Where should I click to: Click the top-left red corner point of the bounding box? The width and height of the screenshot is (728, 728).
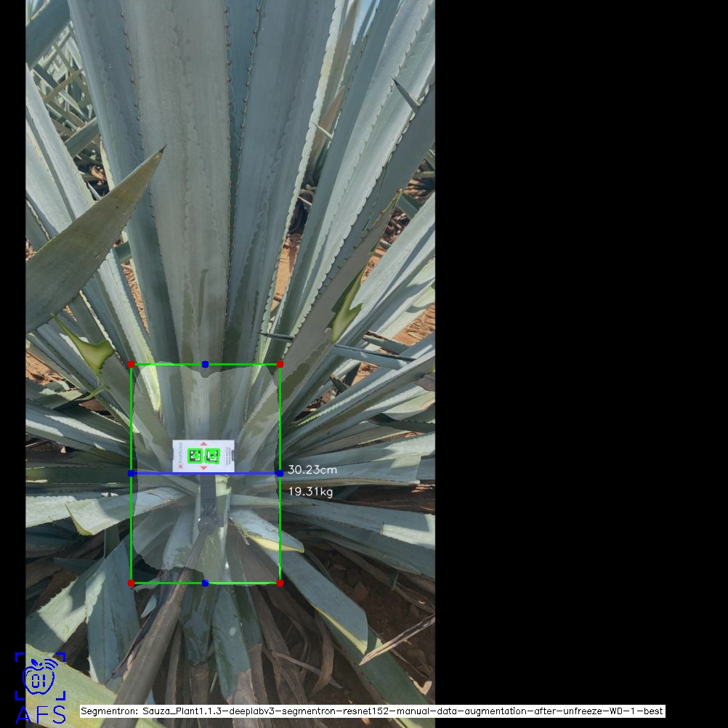pyautogui.click(x=131, y=365)
